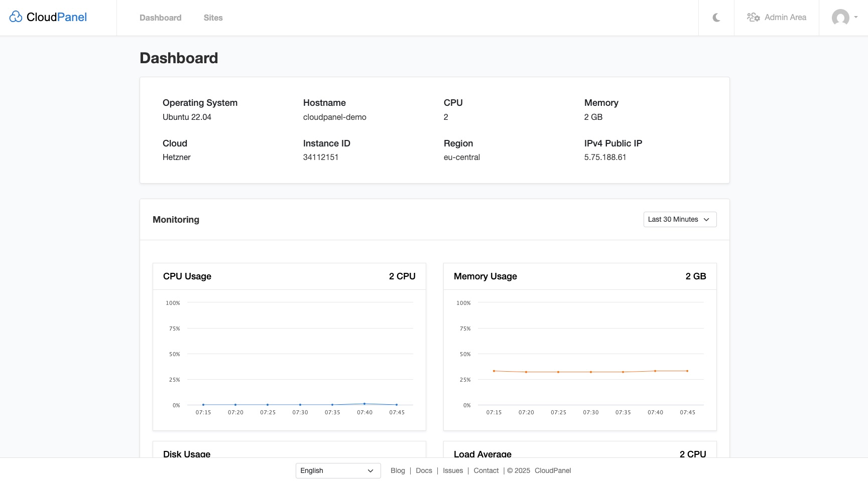Image resolution: width=868 pixels, height=482 pixels.
Task: Open the Docs footer link
Action: [x=424, y=470]
